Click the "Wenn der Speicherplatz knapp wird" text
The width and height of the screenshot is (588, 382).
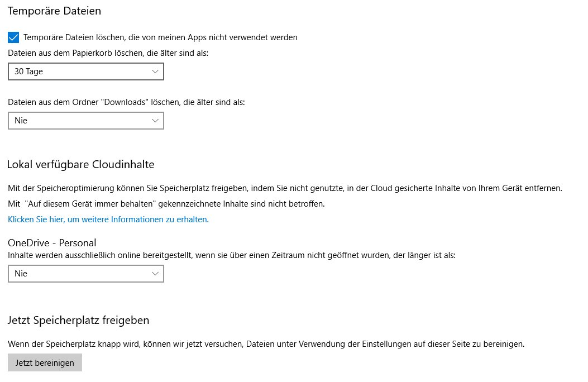(266, 344)
